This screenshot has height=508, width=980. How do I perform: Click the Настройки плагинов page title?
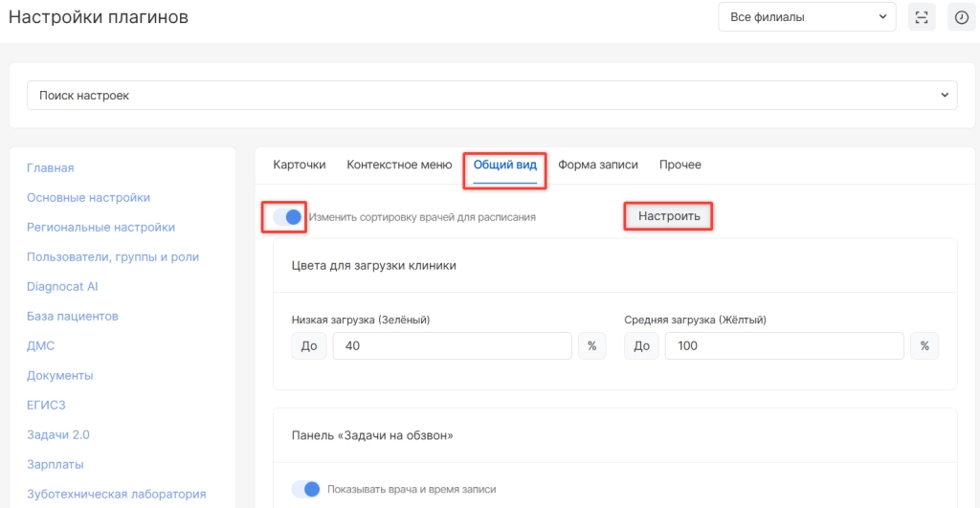click(x=99, y=17)
